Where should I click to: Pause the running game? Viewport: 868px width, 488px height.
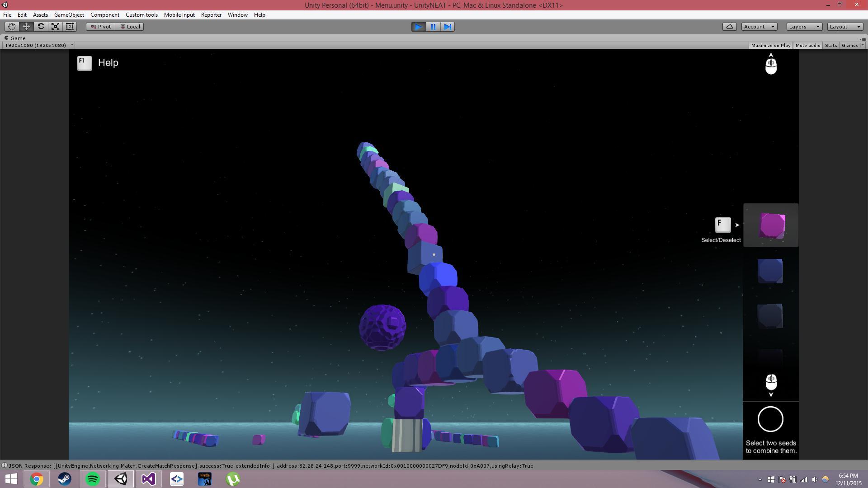[x=433, y=27]
